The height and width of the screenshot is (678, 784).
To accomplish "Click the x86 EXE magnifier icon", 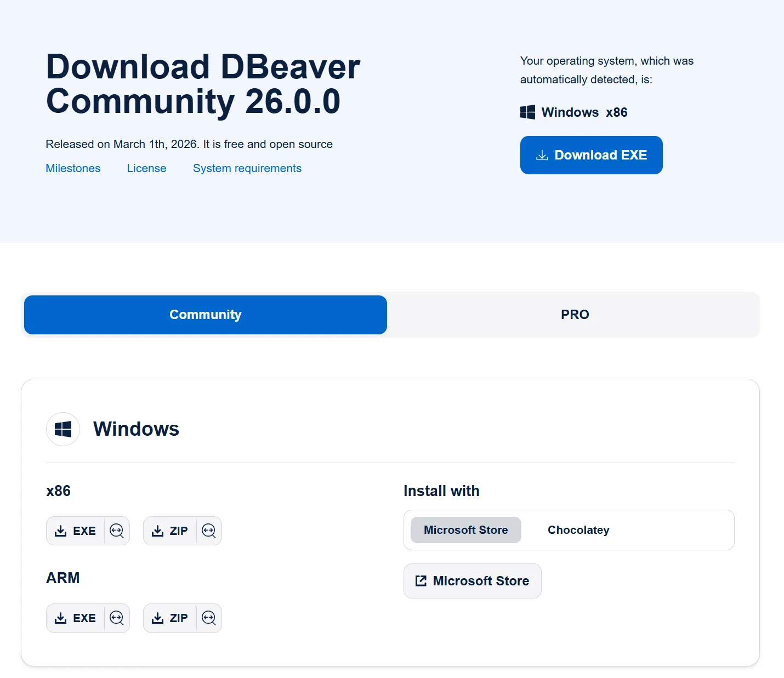I will (x=117, y=531).
